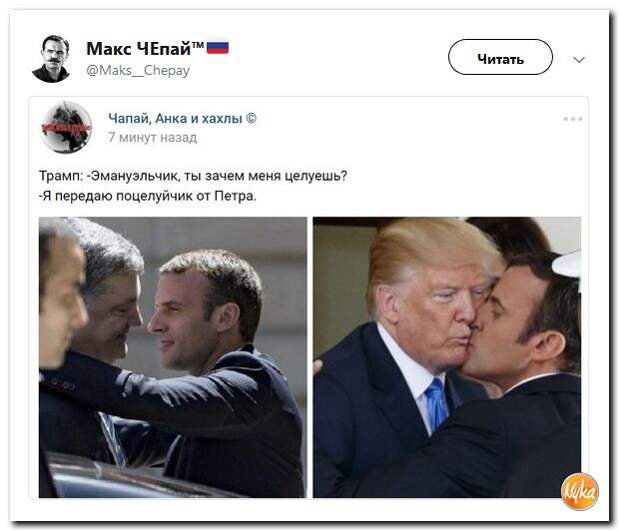Click the blue tie in right photo
620x532 pixels.
pos(436,403)
